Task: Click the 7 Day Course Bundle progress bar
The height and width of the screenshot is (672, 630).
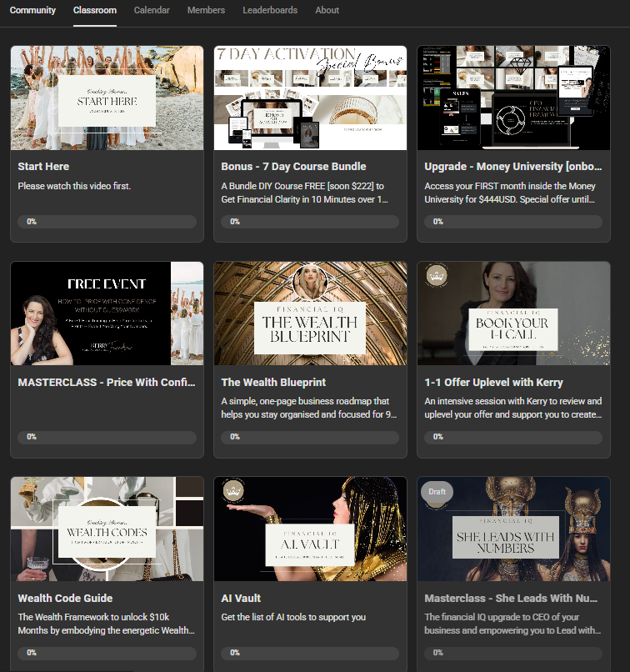Action: point(310,222)
